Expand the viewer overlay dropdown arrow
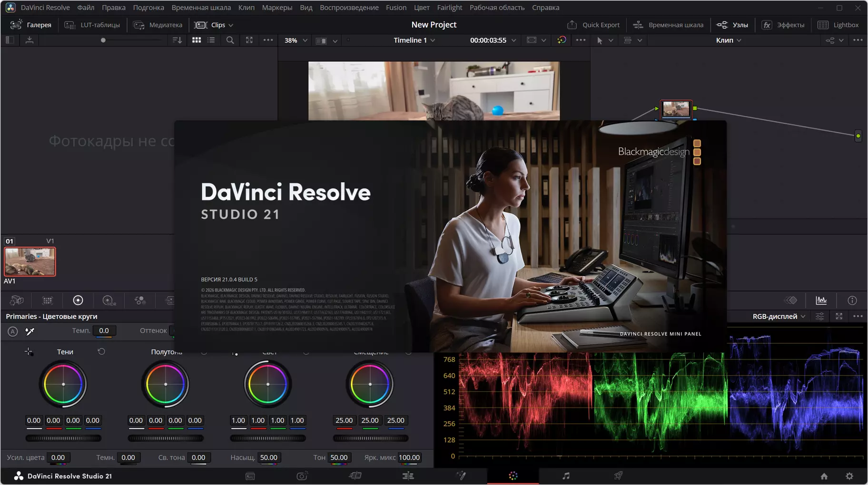 coord(544,40)
